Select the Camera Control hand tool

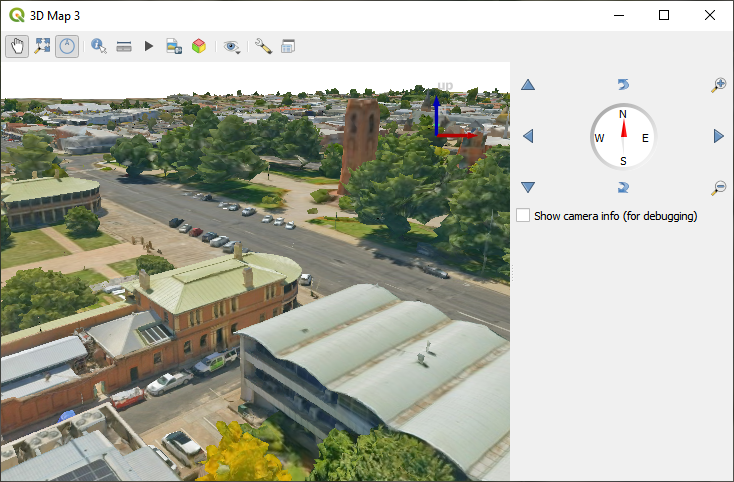[17, 46]
